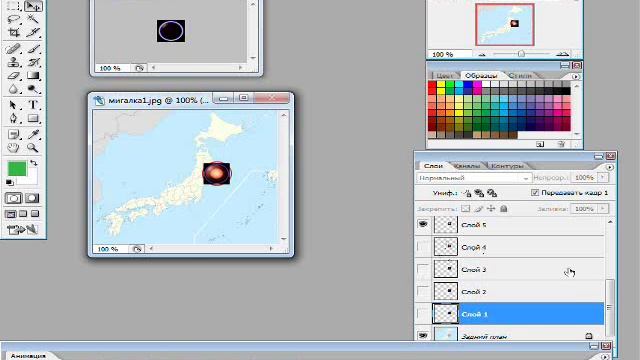Select the Crop tool
The width and height of the screenshot is (640, 360).
[13, 32]
